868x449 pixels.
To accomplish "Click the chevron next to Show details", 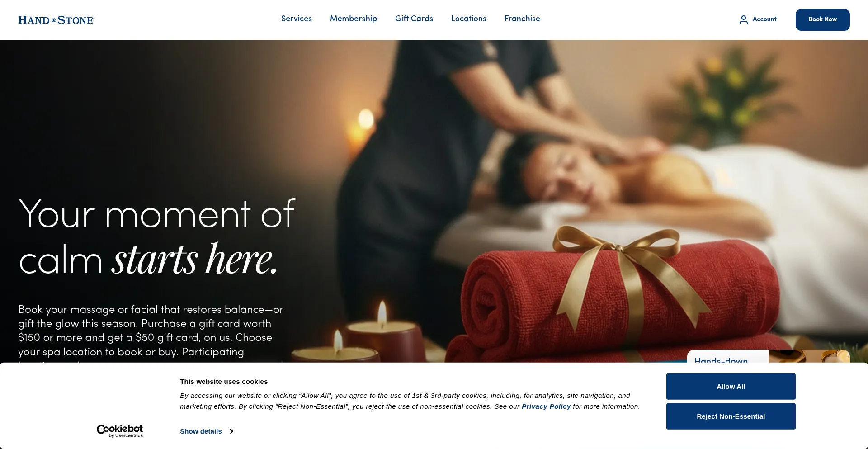I will pyautogui.click(x=231, y=431).
